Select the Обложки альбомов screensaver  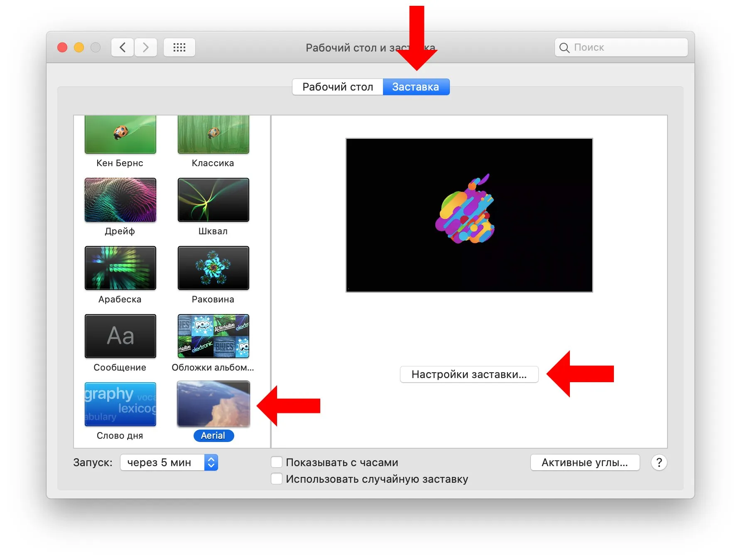(x=213, y=336)
